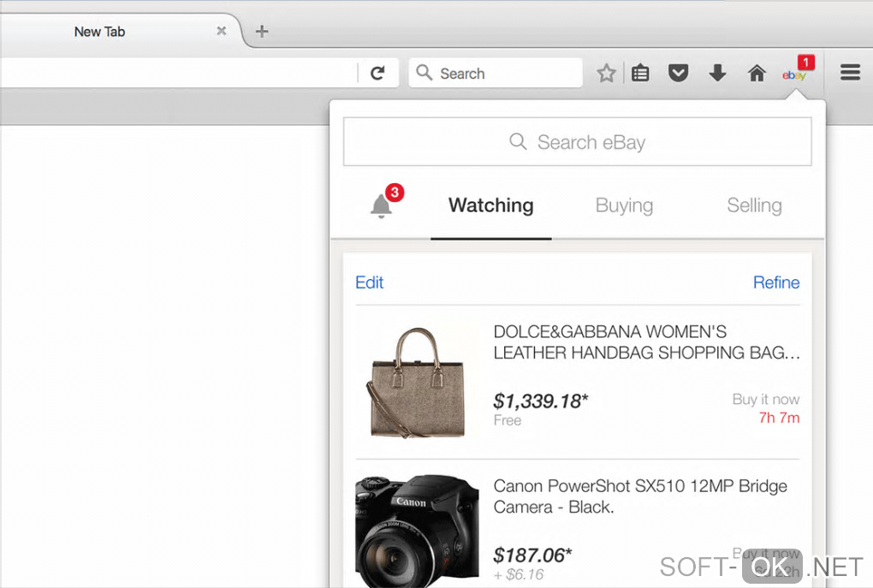Click the 7h 7m time remaining
Screen dimensions: 873x588
click(779, 418)
